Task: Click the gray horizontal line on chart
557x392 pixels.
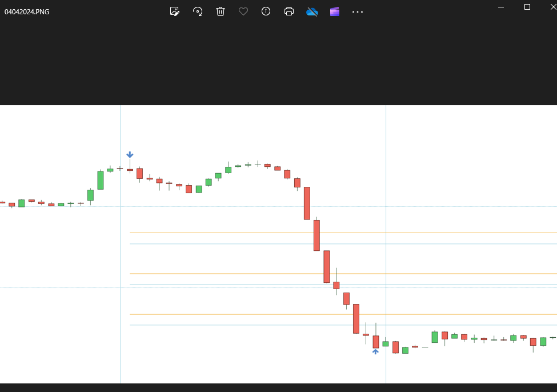Action: (343, 233)
